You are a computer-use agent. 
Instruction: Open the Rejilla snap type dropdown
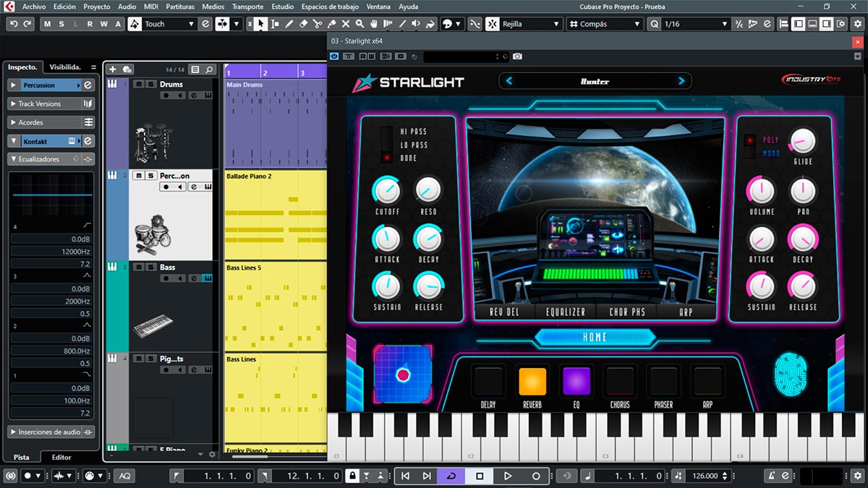pyautogui.click(x=532, y=24)
